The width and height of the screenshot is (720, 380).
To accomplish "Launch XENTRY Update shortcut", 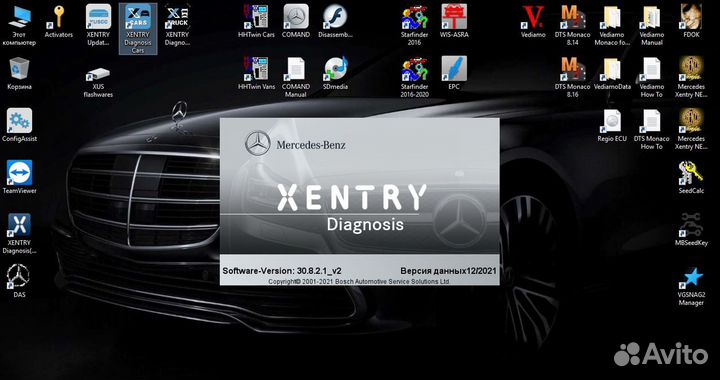I will pos(98,26).
